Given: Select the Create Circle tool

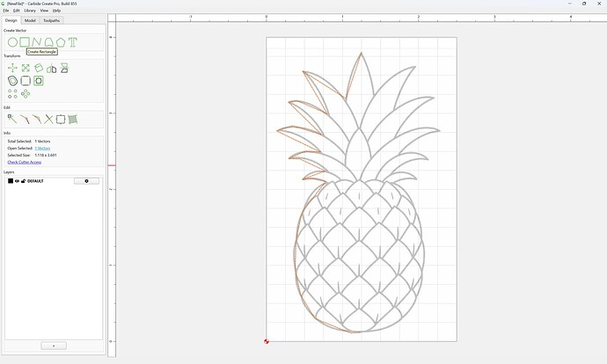Looking at the screenshot, I should (x=12, y=42).
